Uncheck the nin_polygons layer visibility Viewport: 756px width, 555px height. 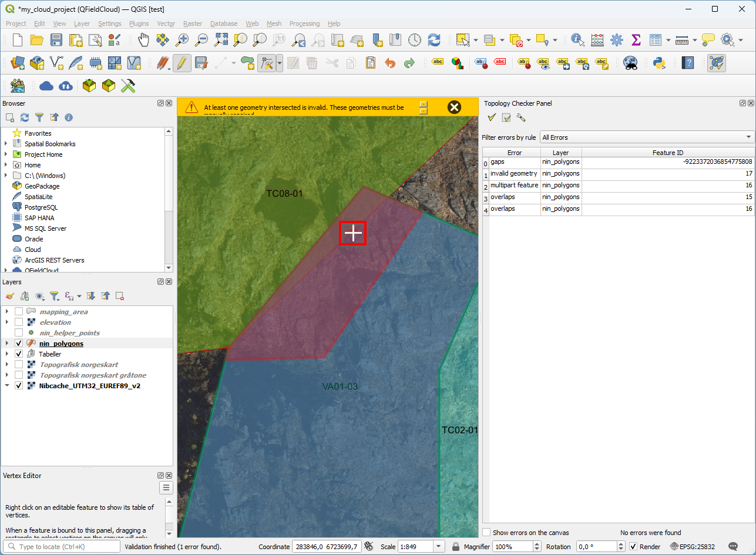coord(19,344)
